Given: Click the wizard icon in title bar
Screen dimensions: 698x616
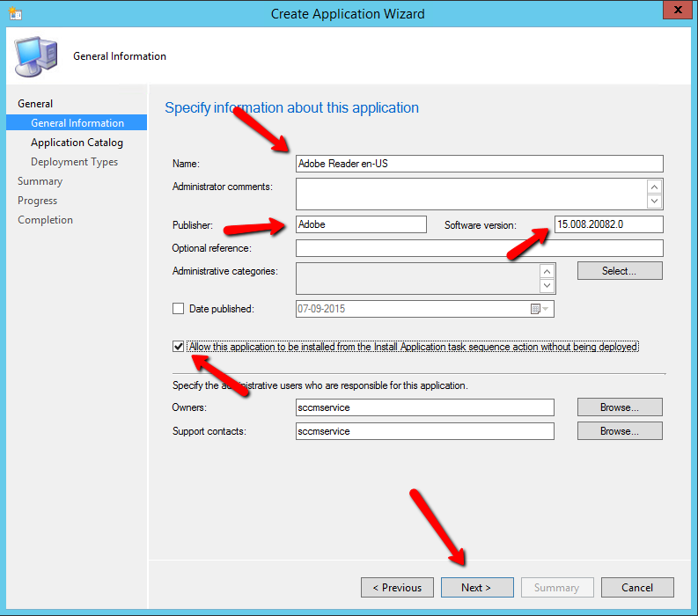Looking at the screenshot, I should (x=16, y=13).
